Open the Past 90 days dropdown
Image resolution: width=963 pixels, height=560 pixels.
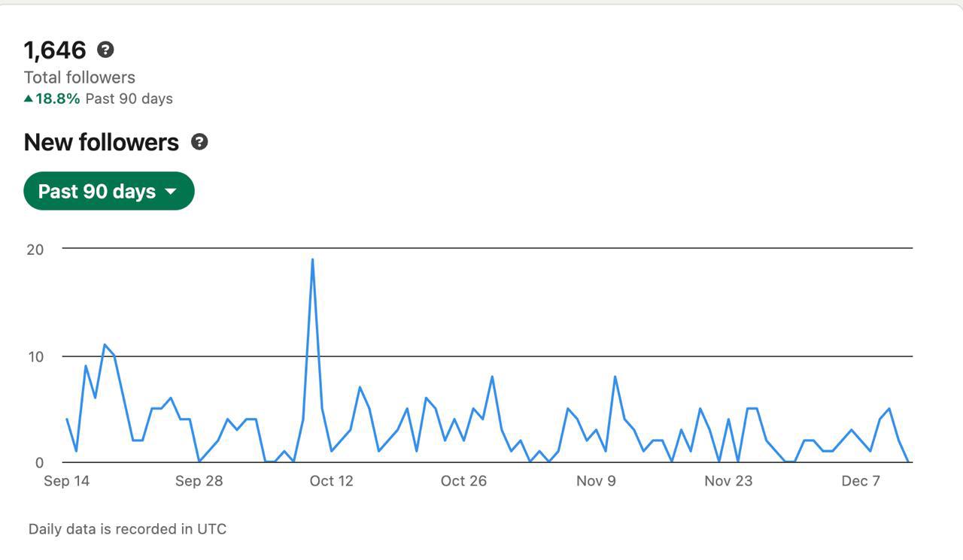109,191
